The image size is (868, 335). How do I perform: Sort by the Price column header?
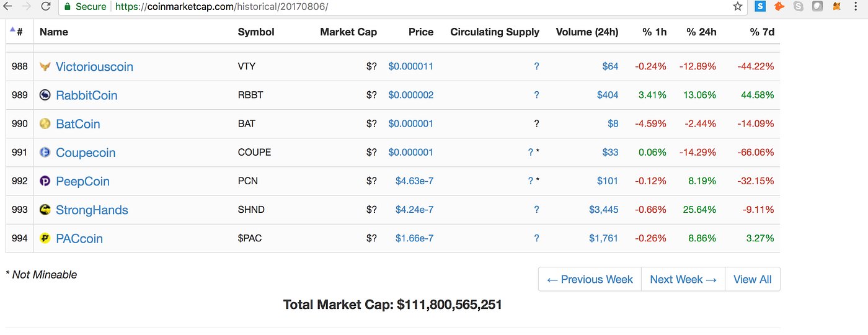click(421, 32)
